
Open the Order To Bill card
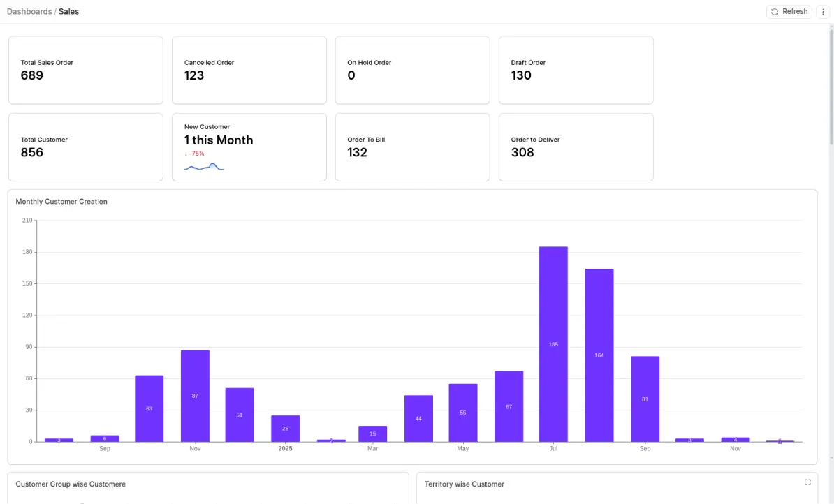[412, 147]
